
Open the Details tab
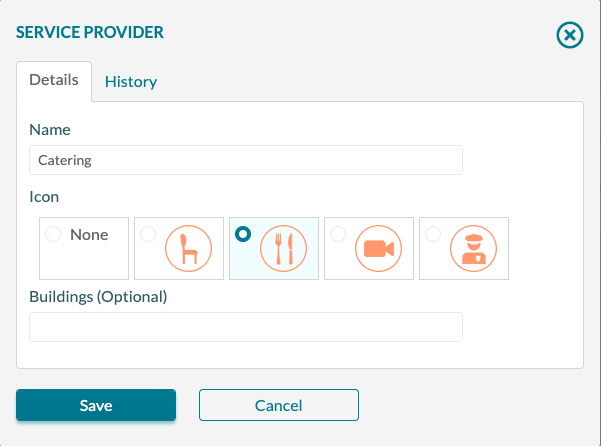coord(54,81)
